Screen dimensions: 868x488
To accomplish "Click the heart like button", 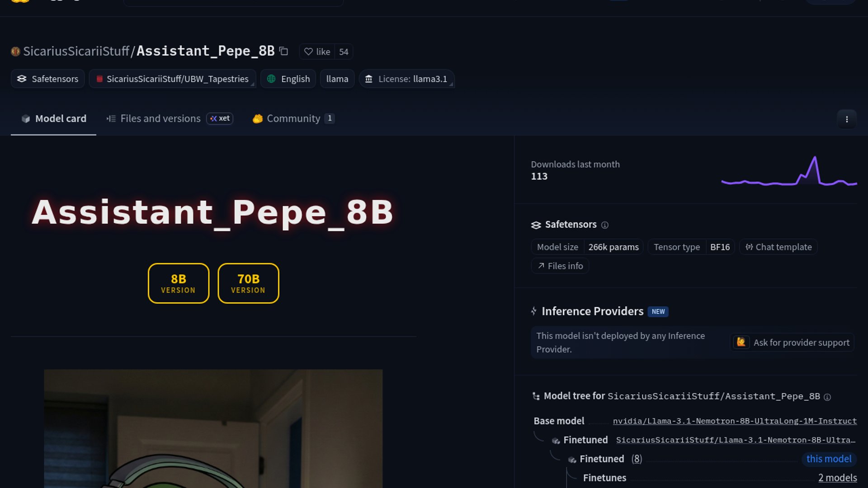I will (317, 52).
